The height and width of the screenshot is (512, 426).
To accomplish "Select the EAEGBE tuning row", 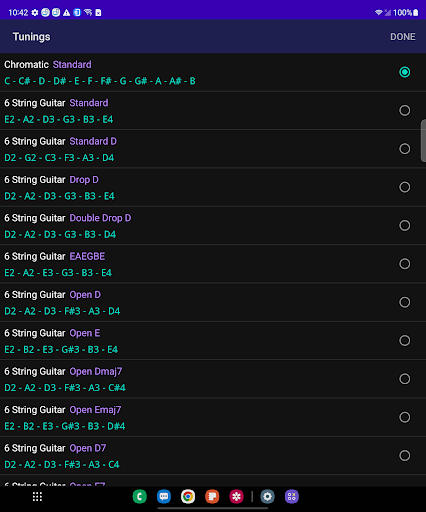I will (x=213, y=264).
